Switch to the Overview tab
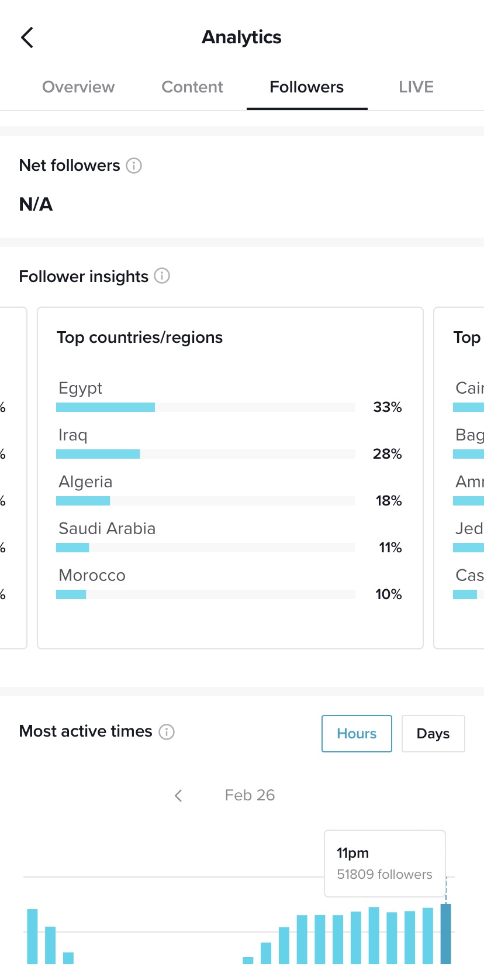Screen dimensions: 484x980 [78, 87]
